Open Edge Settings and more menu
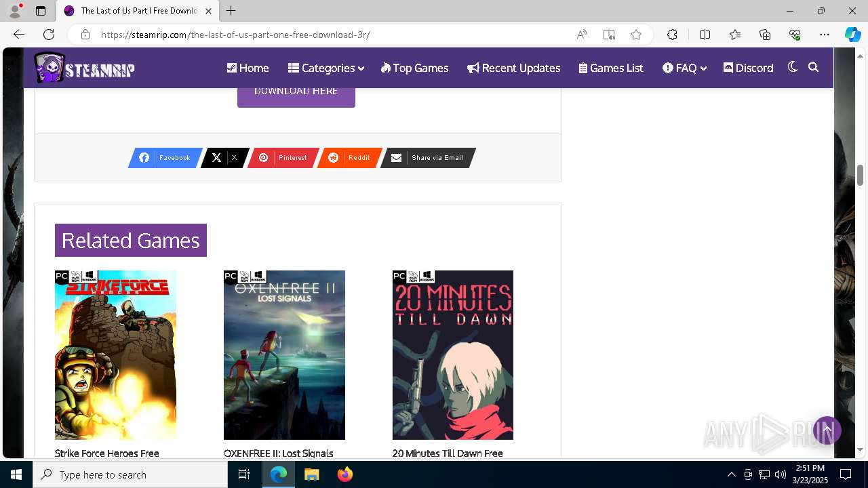The height and width of the screenshot is (488, 868). pyautogui.click(x=825, y=35)
